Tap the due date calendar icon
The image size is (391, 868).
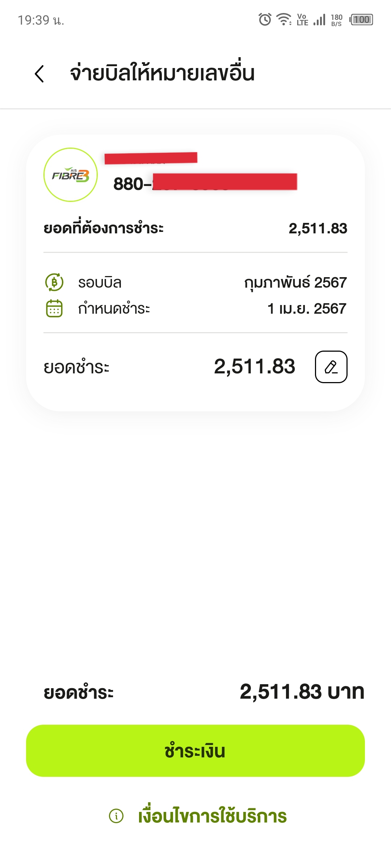pyautogui.click(x=54, y=309)
